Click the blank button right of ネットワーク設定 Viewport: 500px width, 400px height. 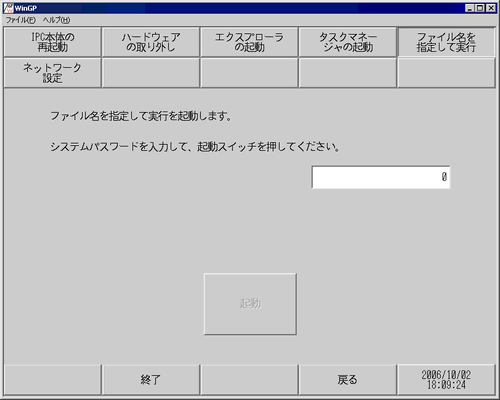tap(151, 73)
